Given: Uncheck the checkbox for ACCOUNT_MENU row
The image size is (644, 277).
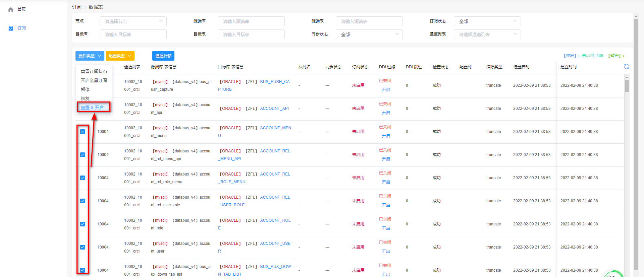Looking at the screenshot, I should (x=83, y=132).
